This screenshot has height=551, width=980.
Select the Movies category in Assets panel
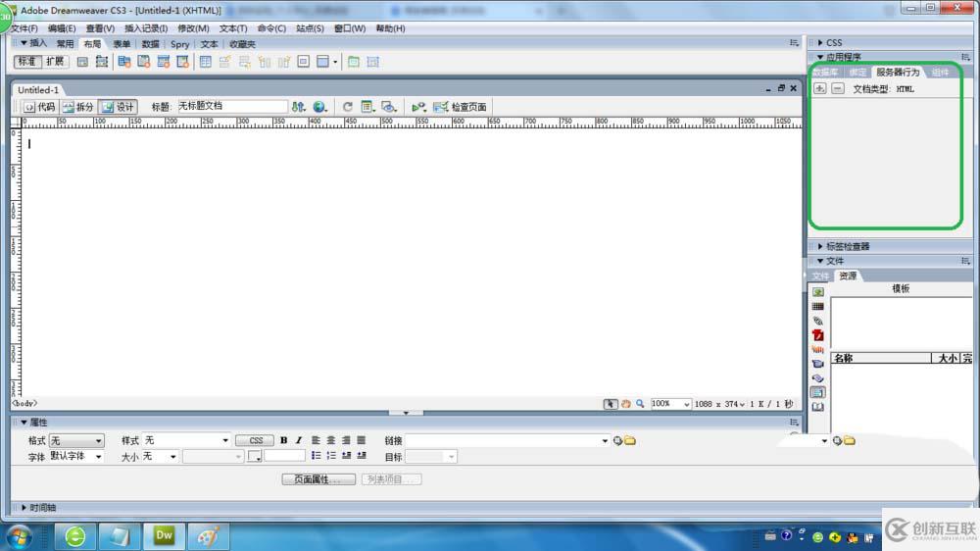[817, 364]
